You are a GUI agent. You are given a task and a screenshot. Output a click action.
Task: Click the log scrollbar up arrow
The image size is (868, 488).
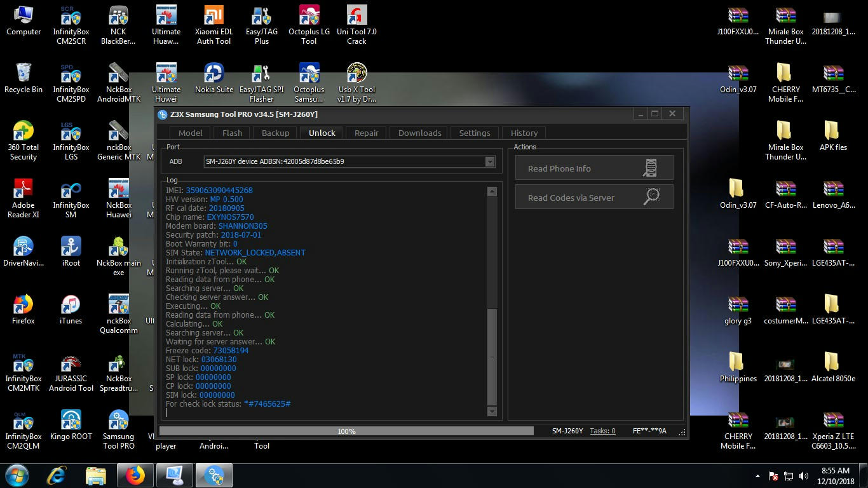click(491, 191)
